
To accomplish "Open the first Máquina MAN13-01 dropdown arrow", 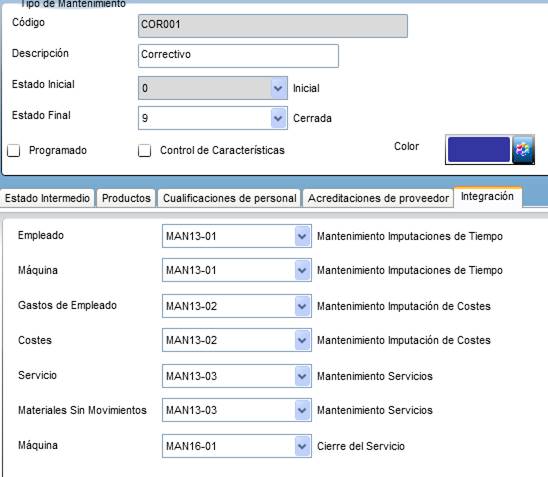I will [302, 270].
